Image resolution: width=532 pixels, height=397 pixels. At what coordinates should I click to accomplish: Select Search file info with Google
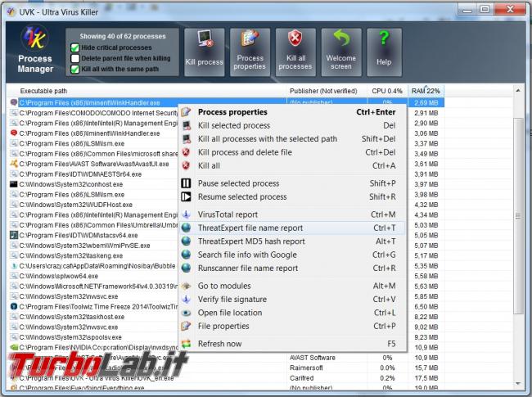point(292,255)
